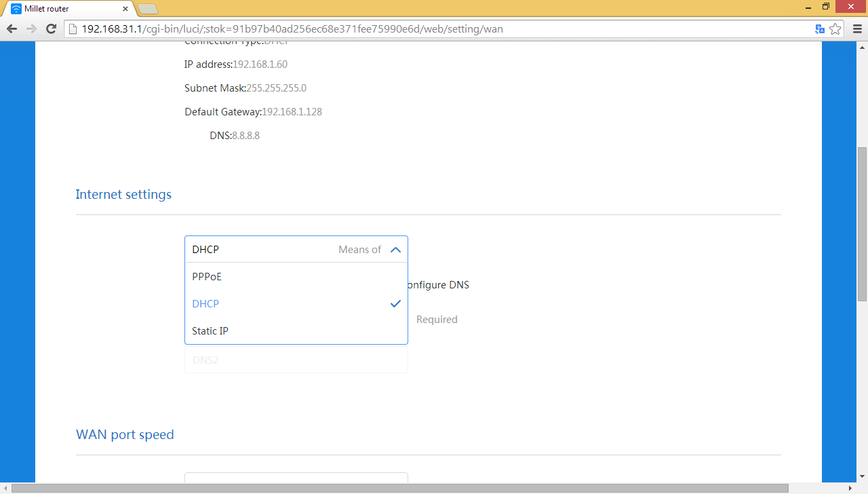Close the Millet router tab

tap(125, 9)
